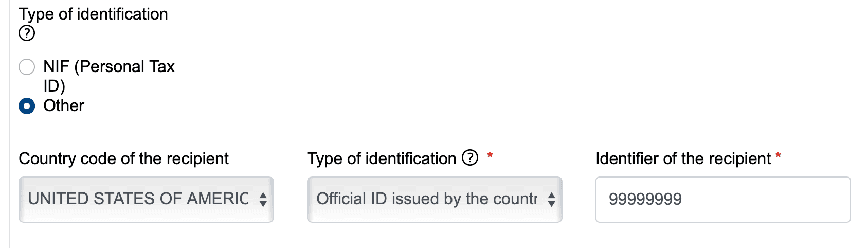Click the "99999999" value text

coord(645,200)
